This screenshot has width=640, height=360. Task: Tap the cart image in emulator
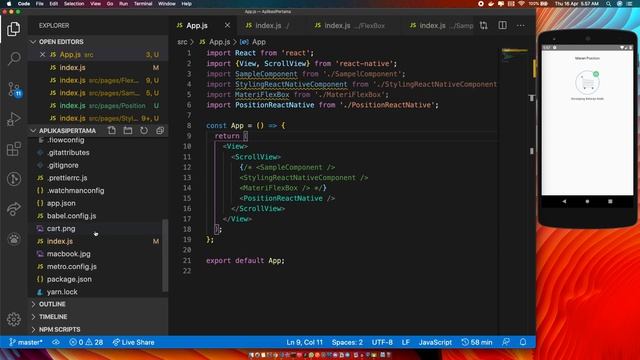coord(587,82)
